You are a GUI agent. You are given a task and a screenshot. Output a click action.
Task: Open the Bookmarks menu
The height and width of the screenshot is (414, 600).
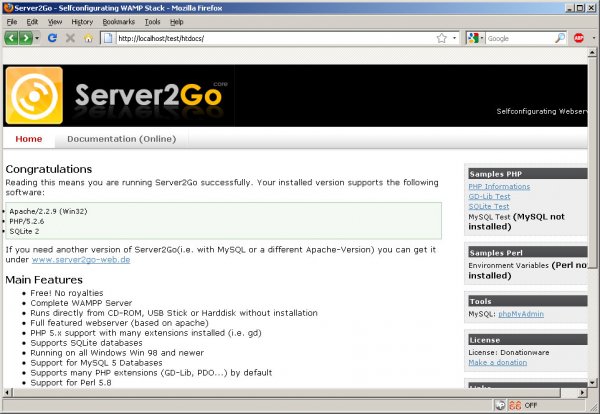pos(119,22)
